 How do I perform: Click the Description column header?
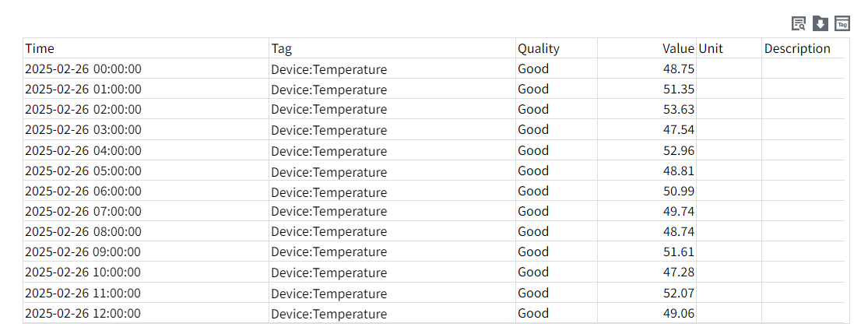(x=797, y=48)
